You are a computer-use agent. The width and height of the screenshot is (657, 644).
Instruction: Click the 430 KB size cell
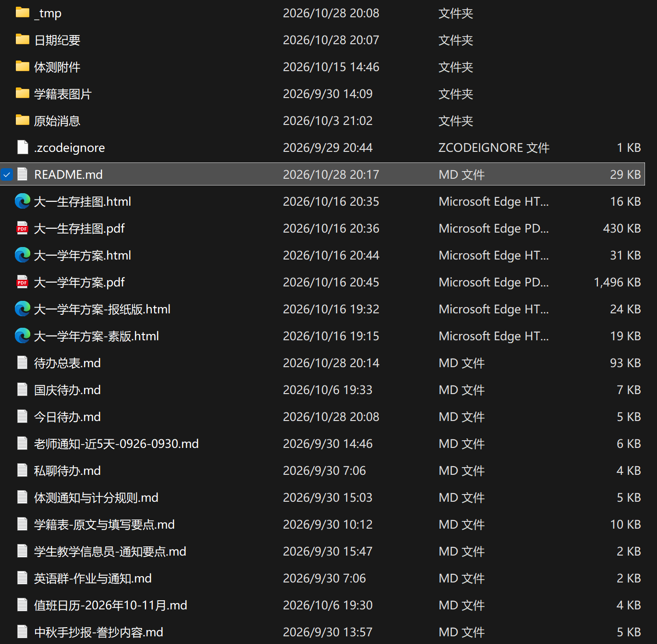622,228
